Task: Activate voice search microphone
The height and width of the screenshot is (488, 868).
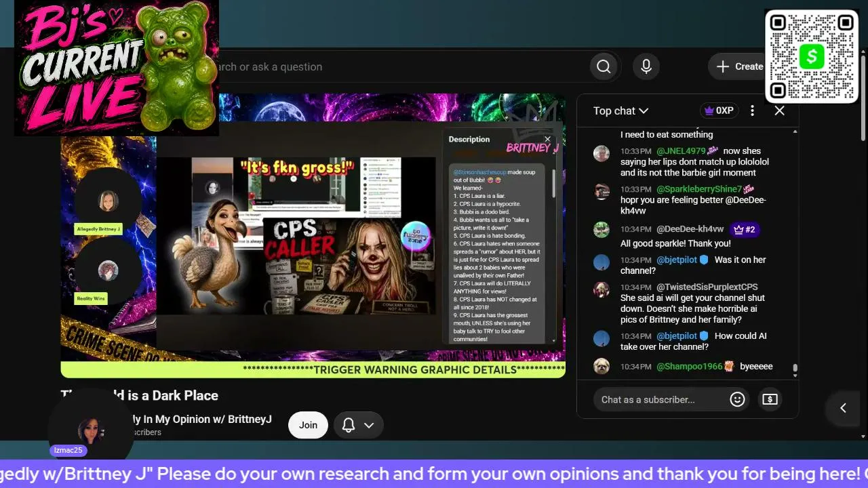Action: click(646, 66)
